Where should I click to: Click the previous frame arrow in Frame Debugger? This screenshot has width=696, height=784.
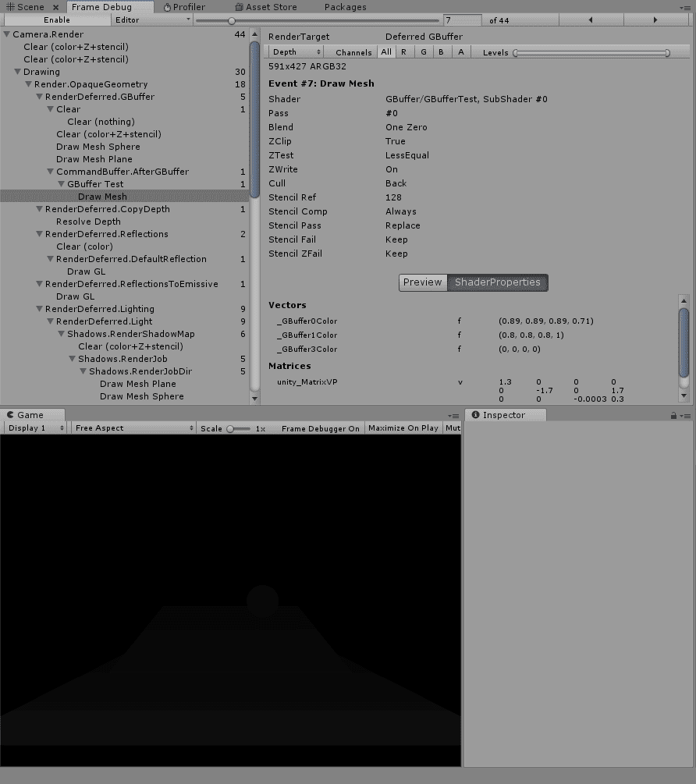coord(591,20)
